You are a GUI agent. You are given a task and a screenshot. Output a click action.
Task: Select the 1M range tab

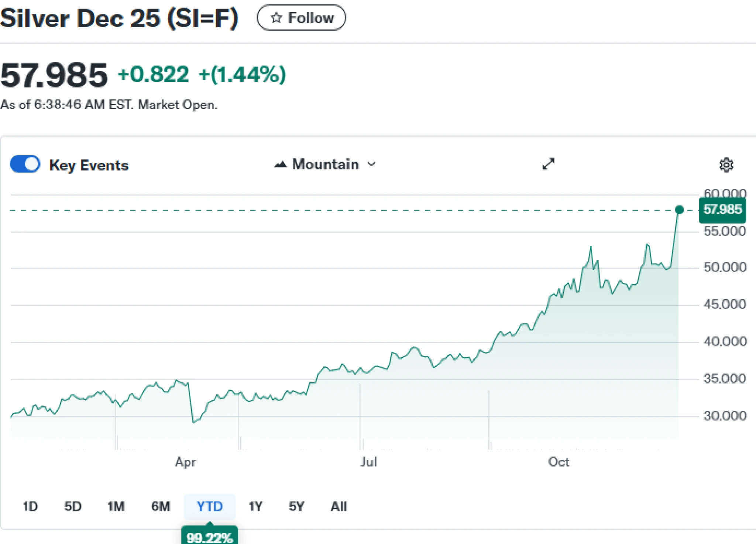click(116, 506)
